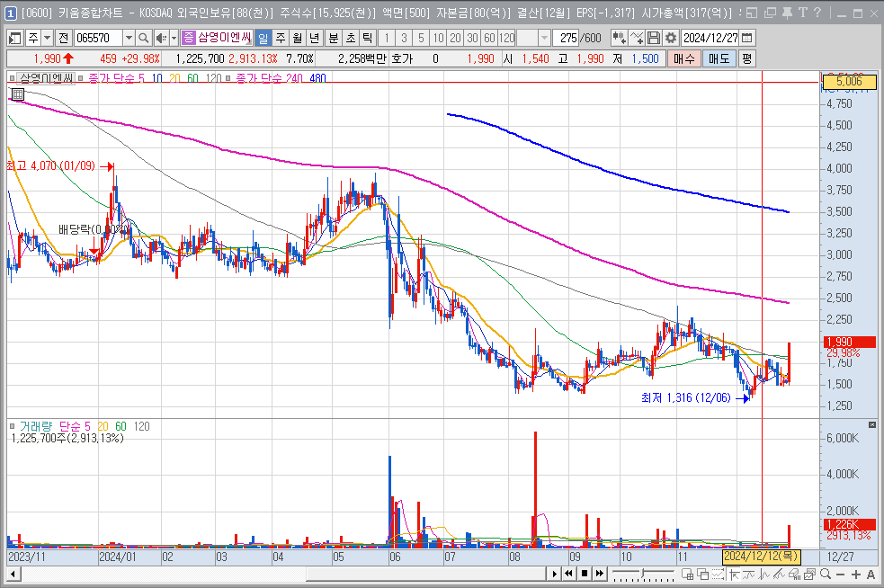Click the 275 bar count input field

pos(566,38)
